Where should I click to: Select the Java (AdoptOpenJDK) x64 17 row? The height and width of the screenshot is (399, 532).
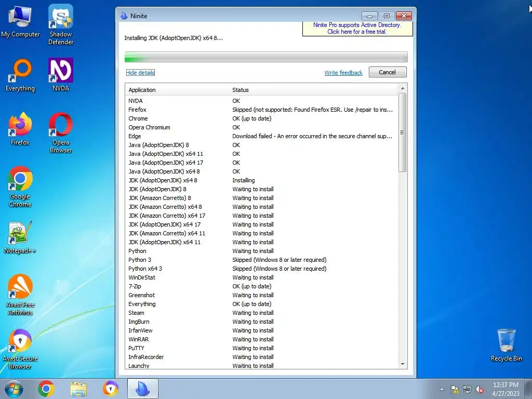(x=261, y=163)
